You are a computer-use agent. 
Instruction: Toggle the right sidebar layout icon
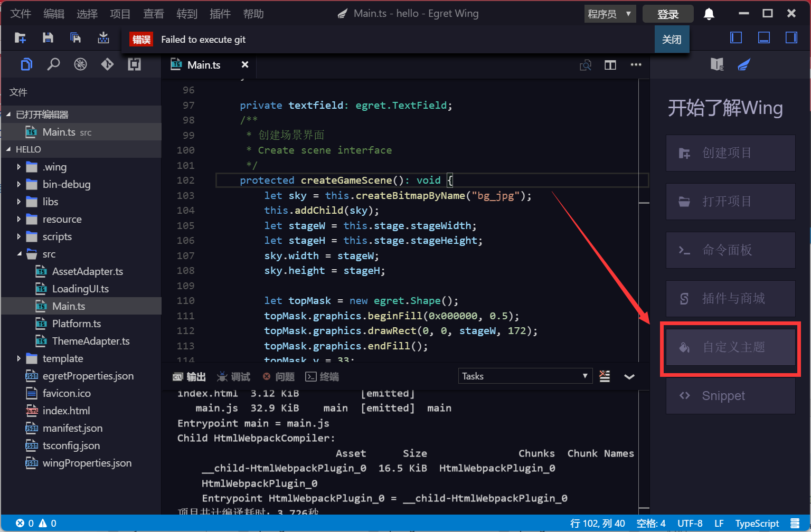(791, 37)
